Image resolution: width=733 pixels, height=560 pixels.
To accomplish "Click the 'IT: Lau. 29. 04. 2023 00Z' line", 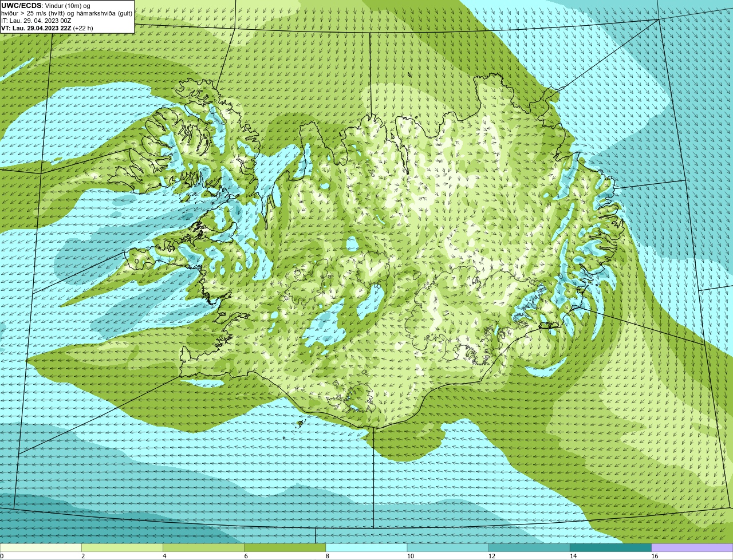I will [36, 21].
